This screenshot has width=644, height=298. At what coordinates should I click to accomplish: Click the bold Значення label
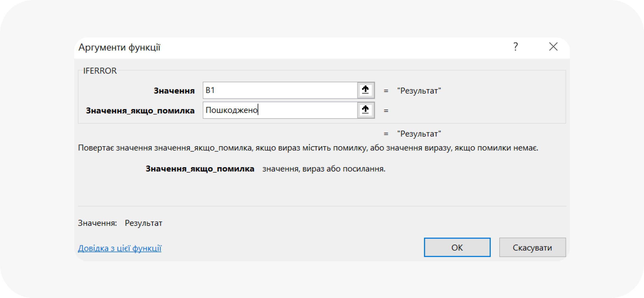click(174, 90)
